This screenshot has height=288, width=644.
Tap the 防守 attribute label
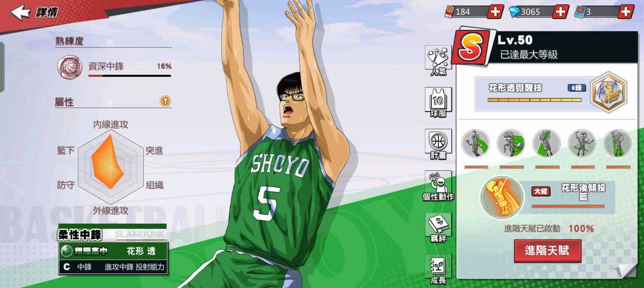pos(66,185)
